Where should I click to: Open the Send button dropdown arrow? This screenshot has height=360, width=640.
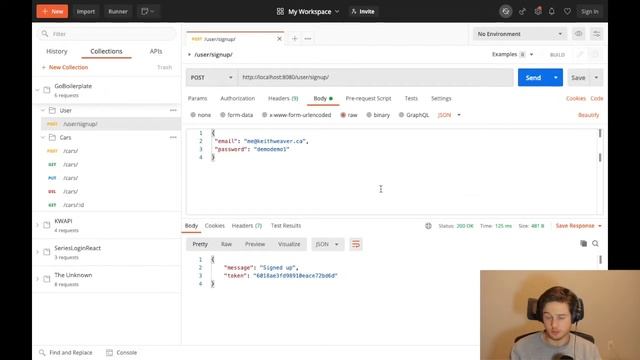556,78
